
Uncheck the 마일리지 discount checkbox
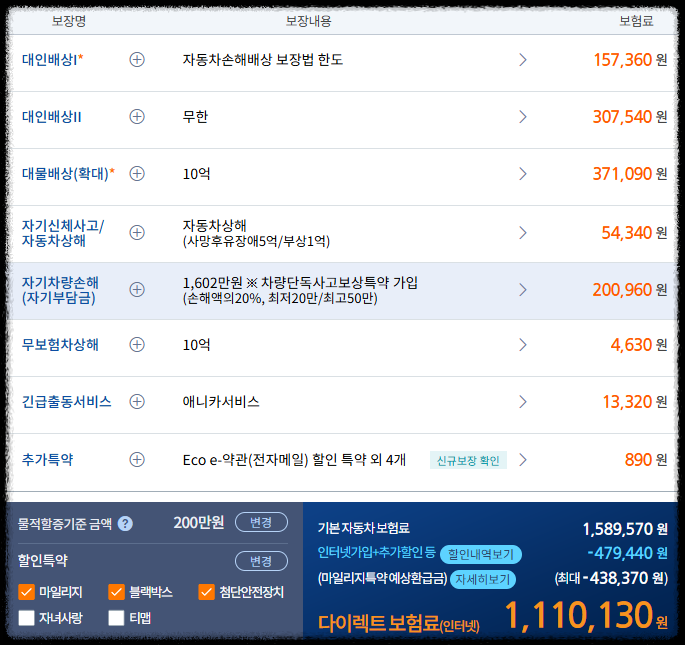[27, 592]
